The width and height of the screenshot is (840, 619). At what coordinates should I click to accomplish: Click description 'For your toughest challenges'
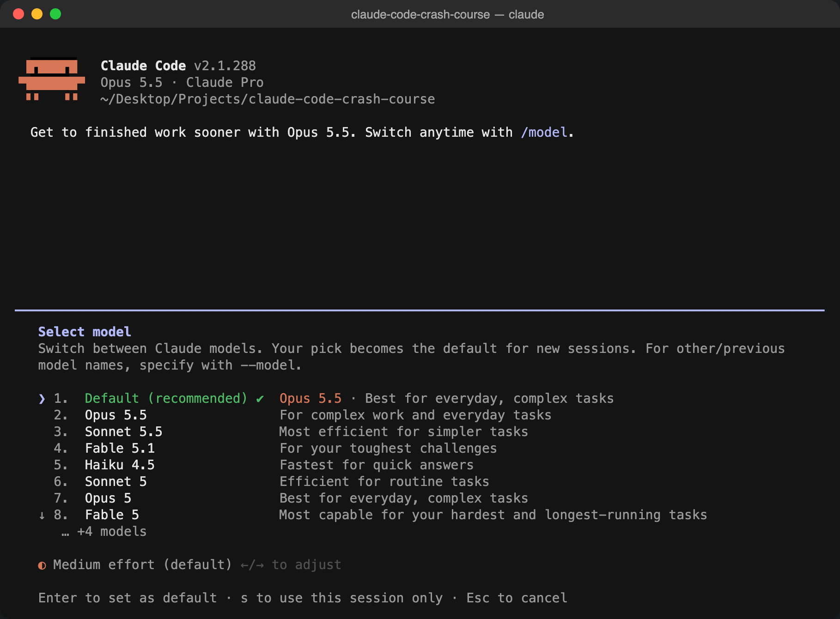pos(388,448)
